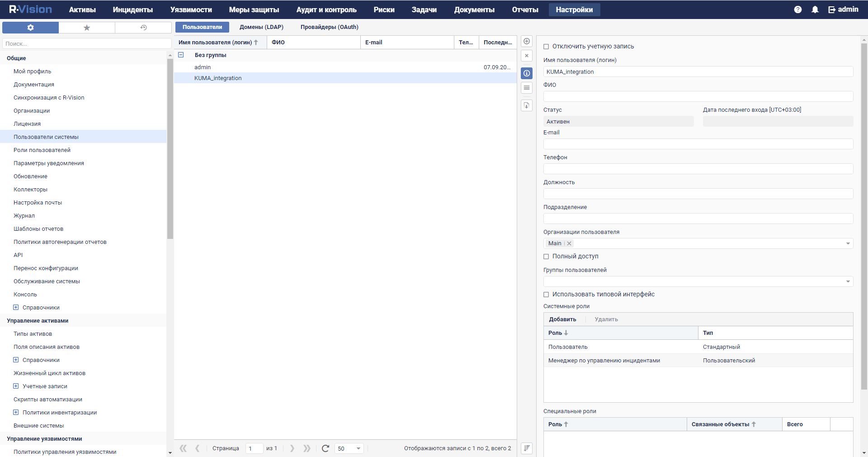Viewport: 868px width, 457px height.
Task: Show user info panel via the info icon
Action: click(526, 73)
